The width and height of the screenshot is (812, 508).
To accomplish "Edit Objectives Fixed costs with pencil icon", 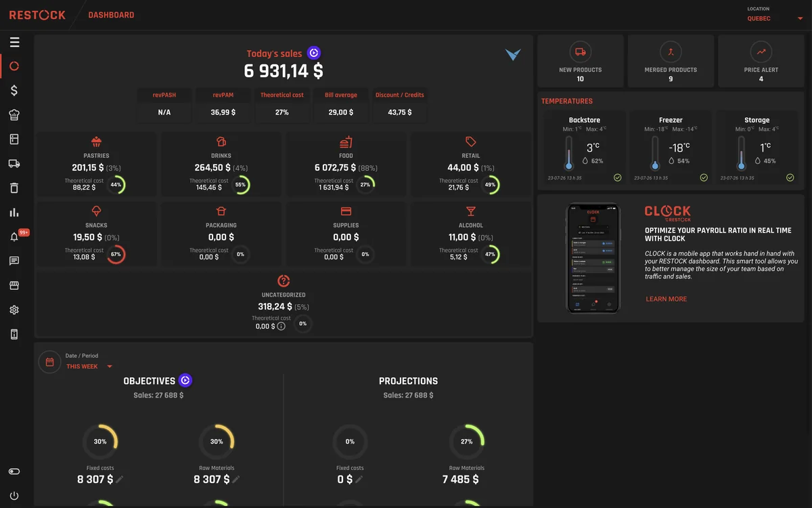I will [120, 479].
